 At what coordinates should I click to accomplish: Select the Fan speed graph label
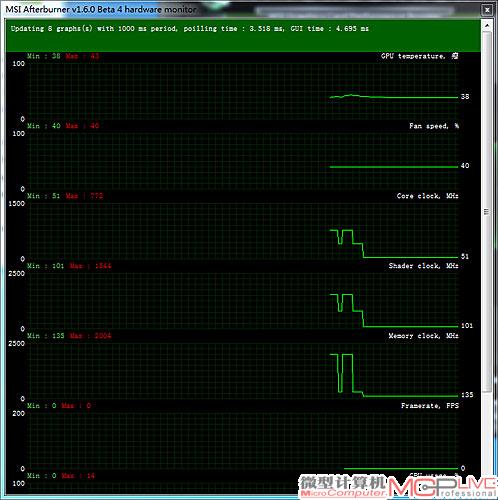click(x=434, y=126)
